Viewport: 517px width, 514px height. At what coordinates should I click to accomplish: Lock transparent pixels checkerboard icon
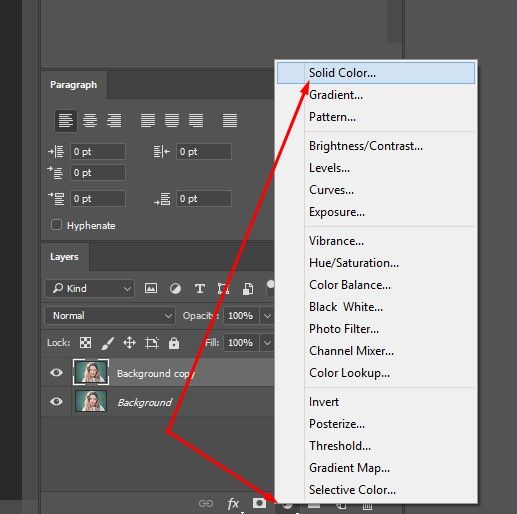tap(85, 343)
